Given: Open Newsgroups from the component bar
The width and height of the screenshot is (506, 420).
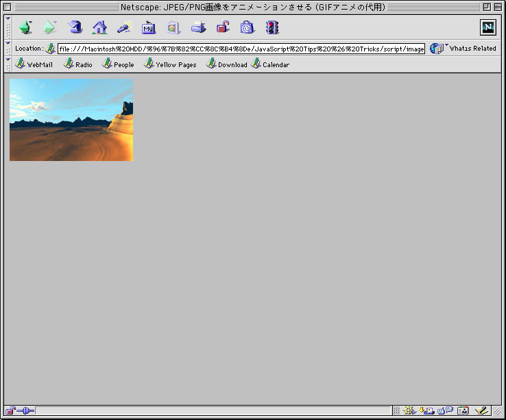Looking at the screenshot, I should pos(446,410).
